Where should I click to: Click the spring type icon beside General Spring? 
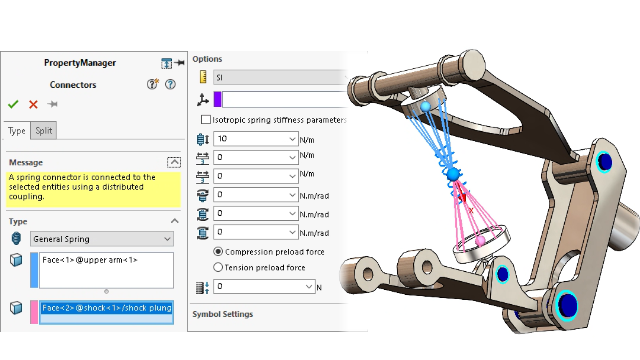click(x=16, y=238)
